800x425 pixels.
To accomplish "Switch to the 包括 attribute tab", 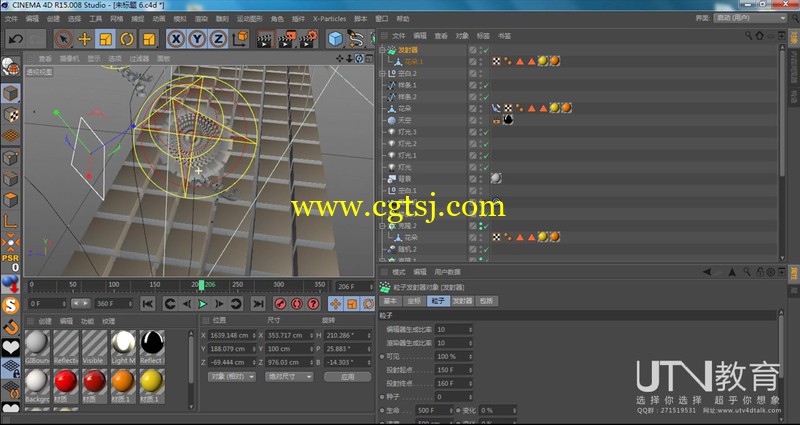I will click(x=486, y=301).
